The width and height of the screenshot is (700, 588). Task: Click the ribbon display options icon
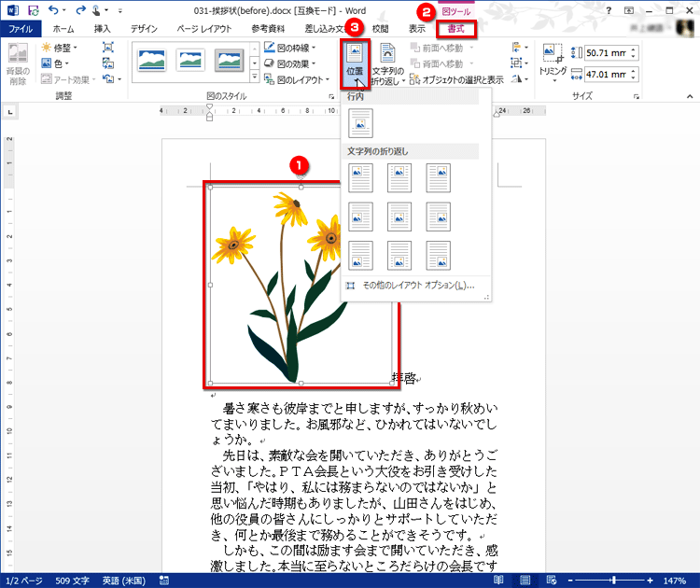[629, 10]
